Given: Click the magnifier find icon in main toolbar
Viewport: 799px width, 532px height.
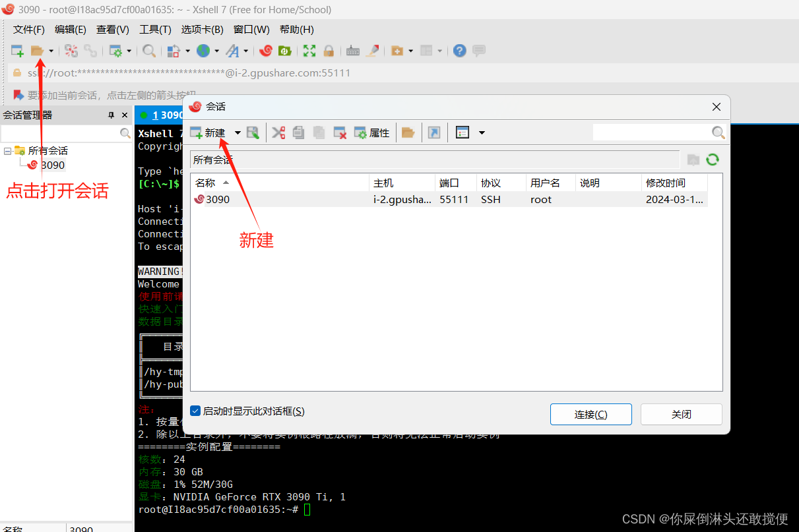Looking at the screenshot, I should tap(150, 51).
